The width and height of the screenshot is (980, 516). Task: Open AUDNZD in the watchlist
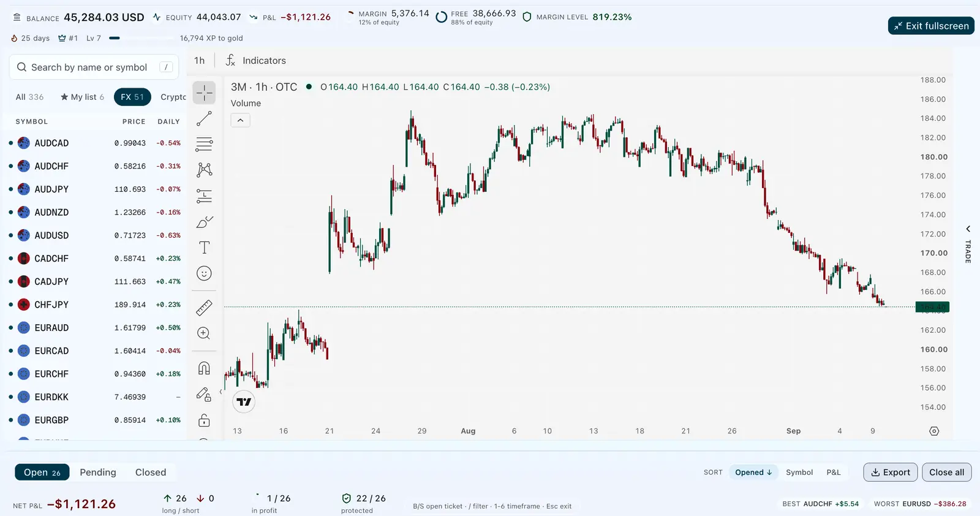94,212
